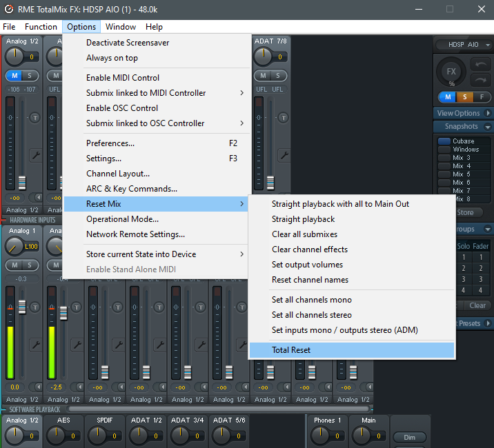Image resolution: width=494 pixels, height=448 pixels.
Task: Click the Clear button in Groups
Action: pyautogui.click(x=477, y=305)
